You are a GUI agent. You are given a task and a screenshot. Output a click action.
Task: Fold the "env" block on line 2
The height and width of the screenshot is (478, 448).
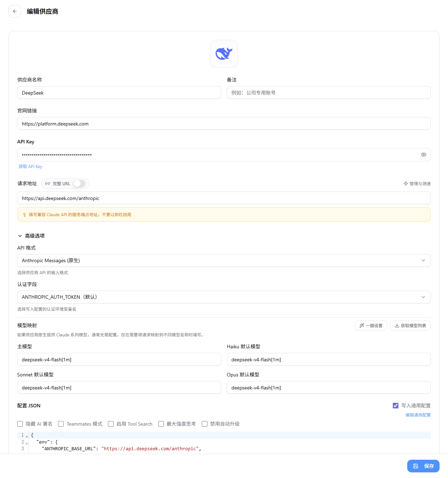click(27, 444)
